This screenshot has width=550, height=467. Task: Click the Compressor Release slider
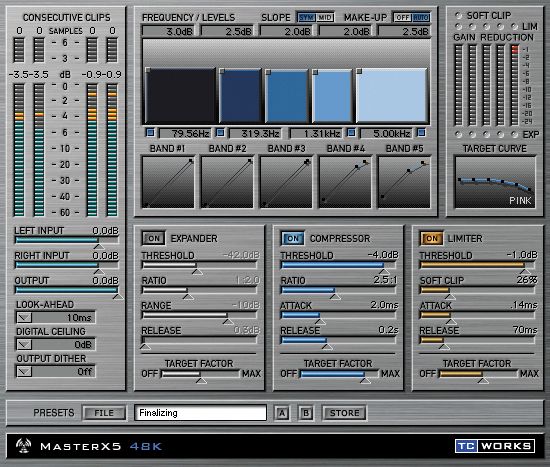(x=338, y=340)
